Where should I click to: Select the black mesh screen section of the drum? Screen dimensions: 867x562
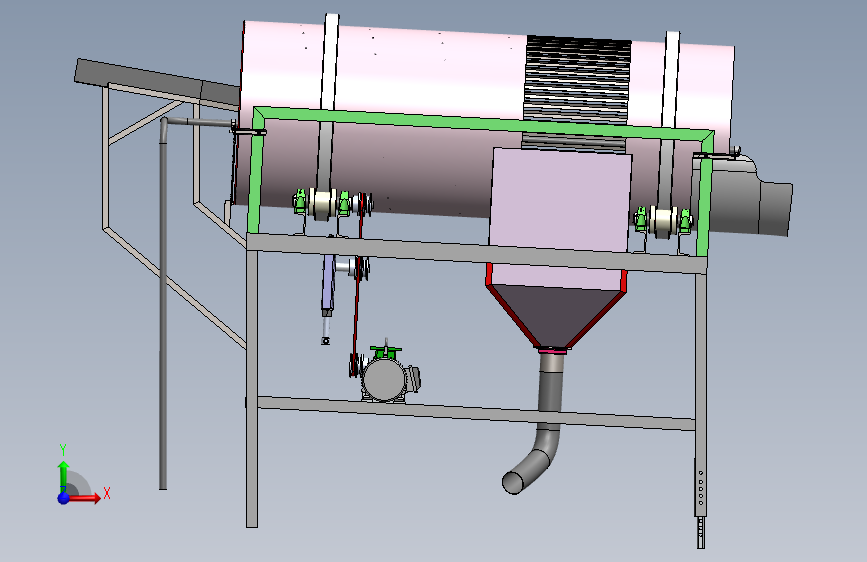click(578, 80)
